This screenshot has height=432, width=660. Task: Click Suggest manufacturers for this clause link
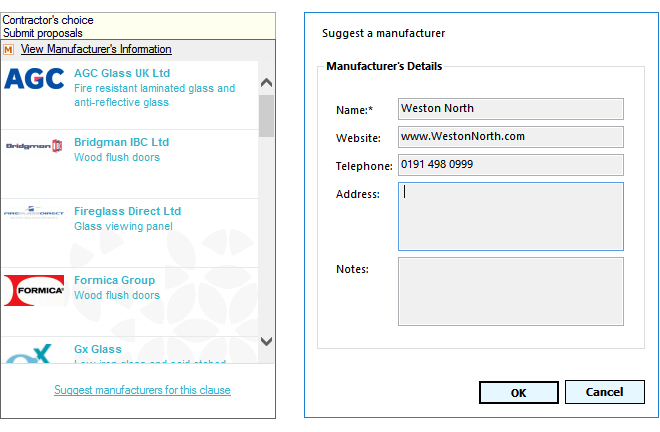point(142,390)
